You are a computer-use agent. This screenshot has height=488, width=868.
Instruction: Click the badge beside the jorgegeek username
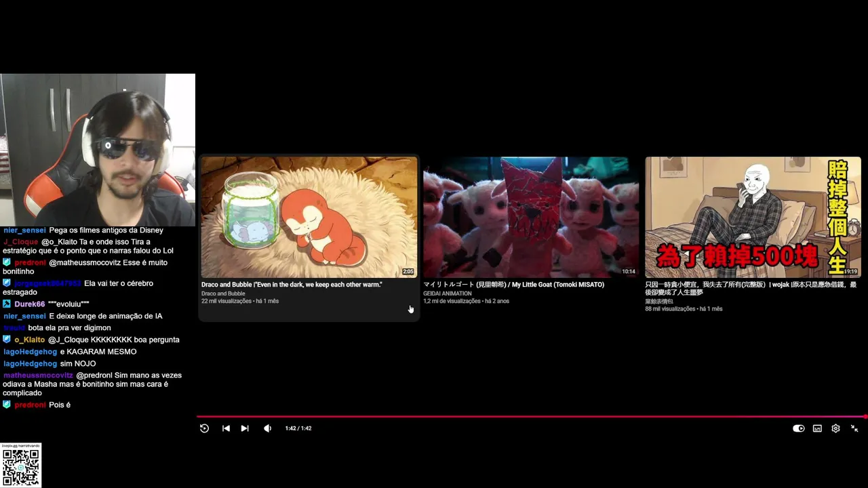(7, 283)
